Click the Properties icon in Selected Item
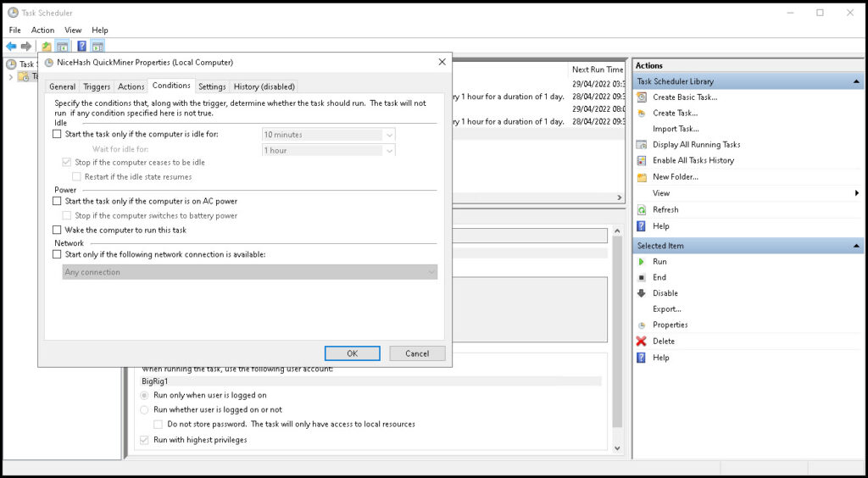The width and height of the screenshot is (868, 478). click(642, 325)
